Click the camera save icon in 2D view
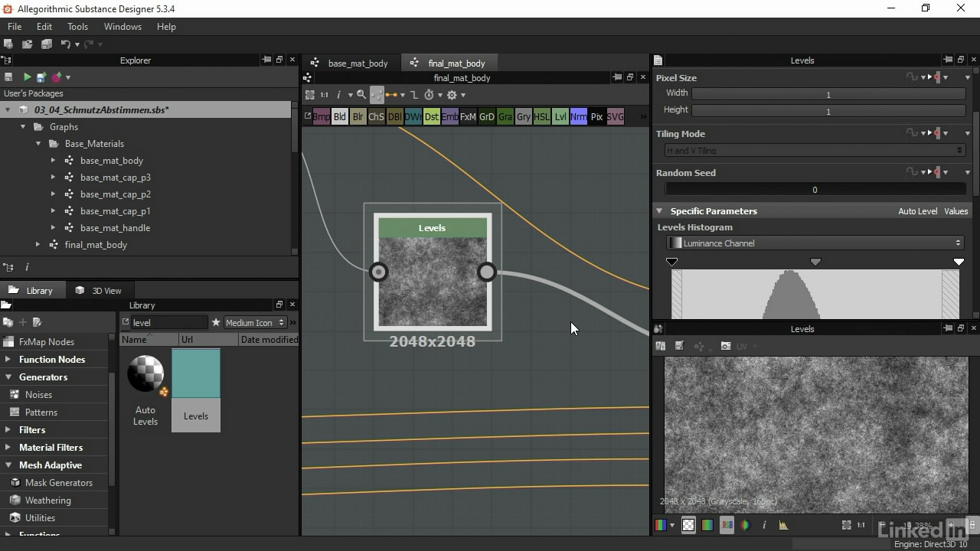Screen dimensions: 980x551 coord(726,346)
